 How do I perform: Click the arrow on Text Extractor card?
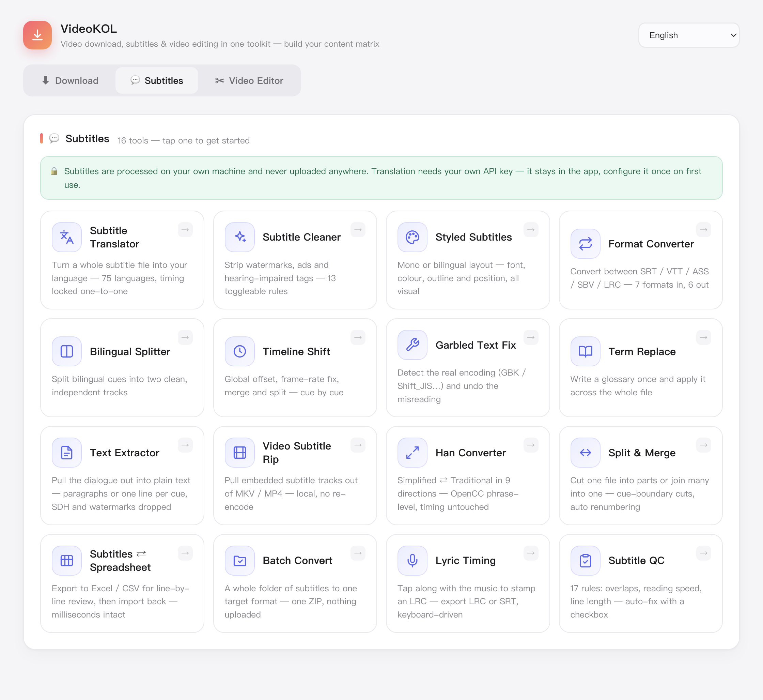point(185,445)
